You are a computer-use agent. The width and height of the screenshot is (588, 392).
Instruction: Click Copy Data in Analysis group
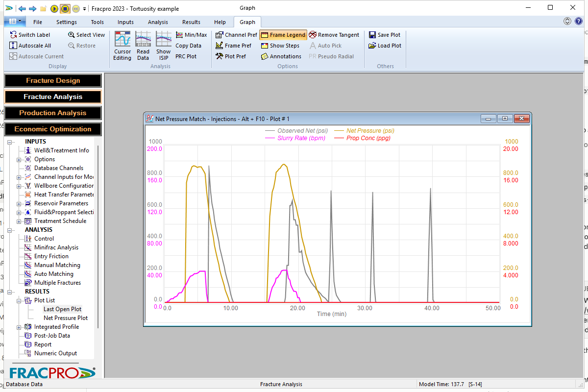(188, 46)
